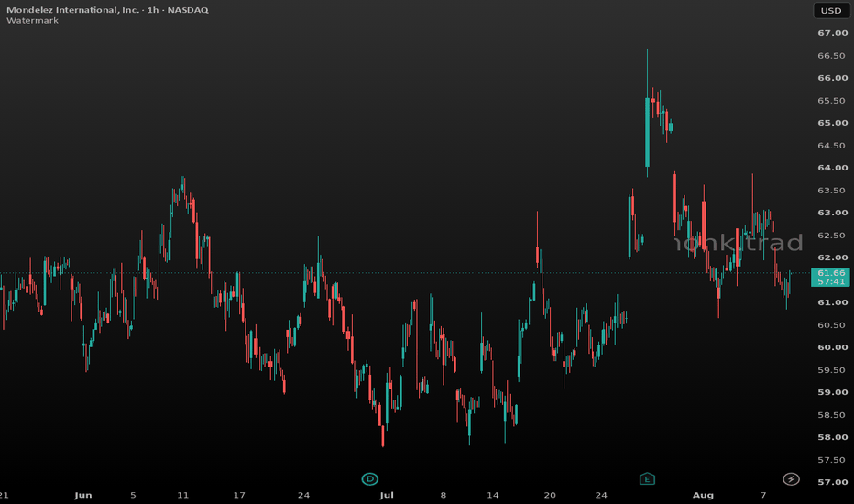
Task: Click the 66.00 price axis label
Action: (x=832, y=78)
